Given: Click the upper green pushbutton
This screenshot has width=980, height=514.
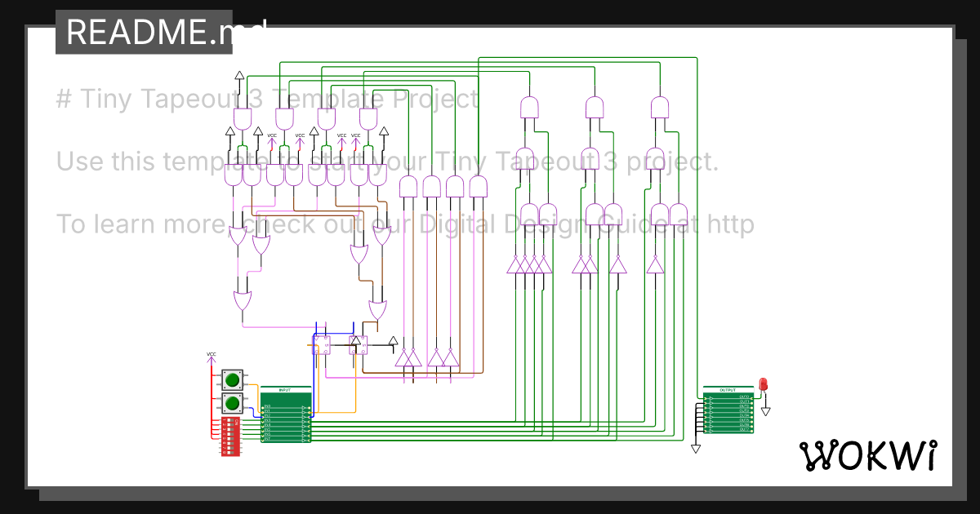Looking at the screenshot, I should click(x=233, y=379).
